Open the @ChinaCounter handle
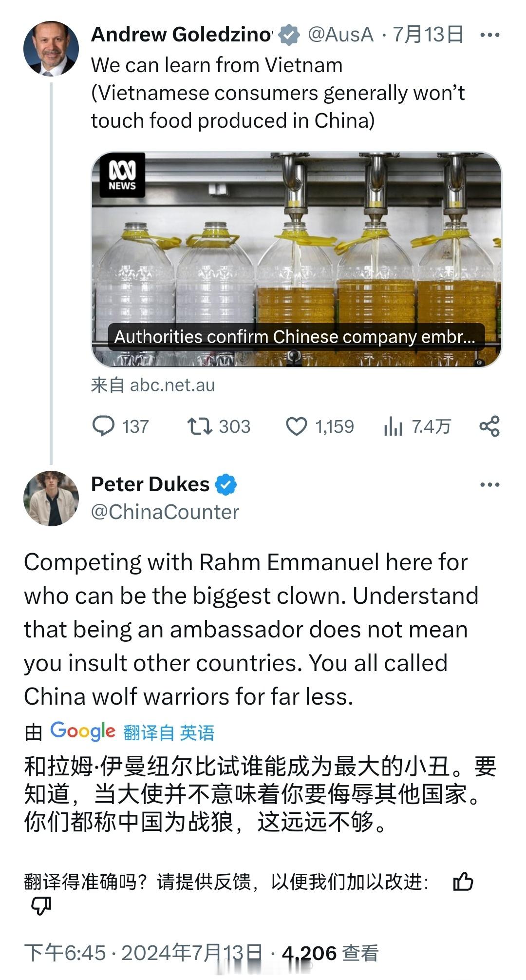This screenshot has width=526, height=980. pos(165,512)
